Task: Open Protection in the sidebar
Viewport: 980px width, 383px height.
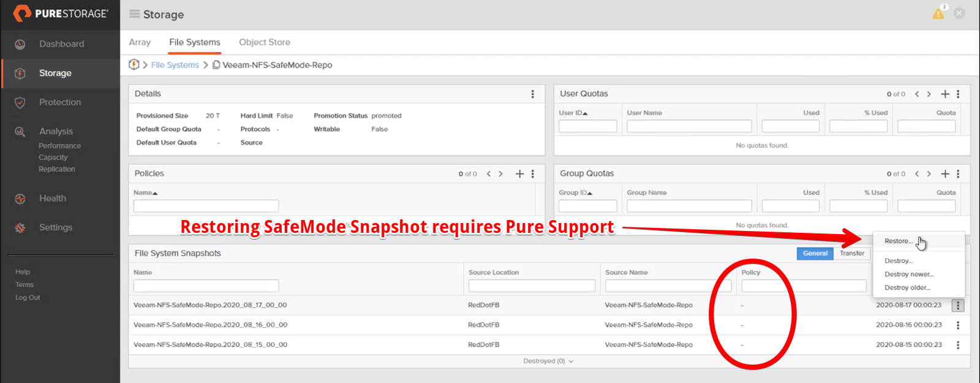Action: (x=60, y=102)
